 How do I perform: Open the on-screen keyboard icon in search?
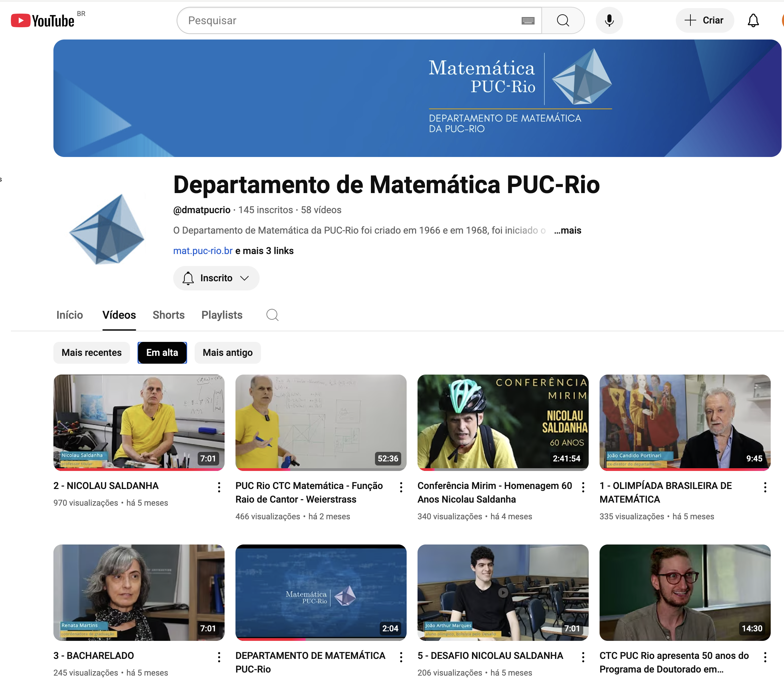528,20
